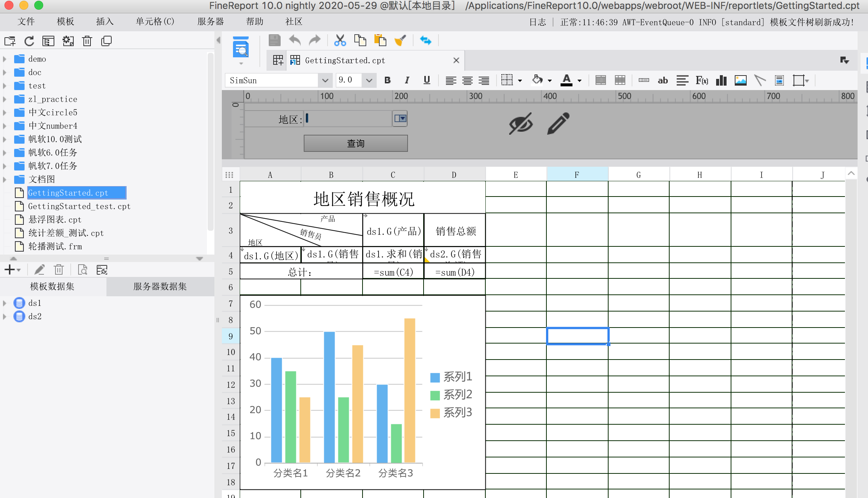Toggle Bold formatting
This screenshot has height=498, width=868.
pyautogui.click(x=387, y=80)
